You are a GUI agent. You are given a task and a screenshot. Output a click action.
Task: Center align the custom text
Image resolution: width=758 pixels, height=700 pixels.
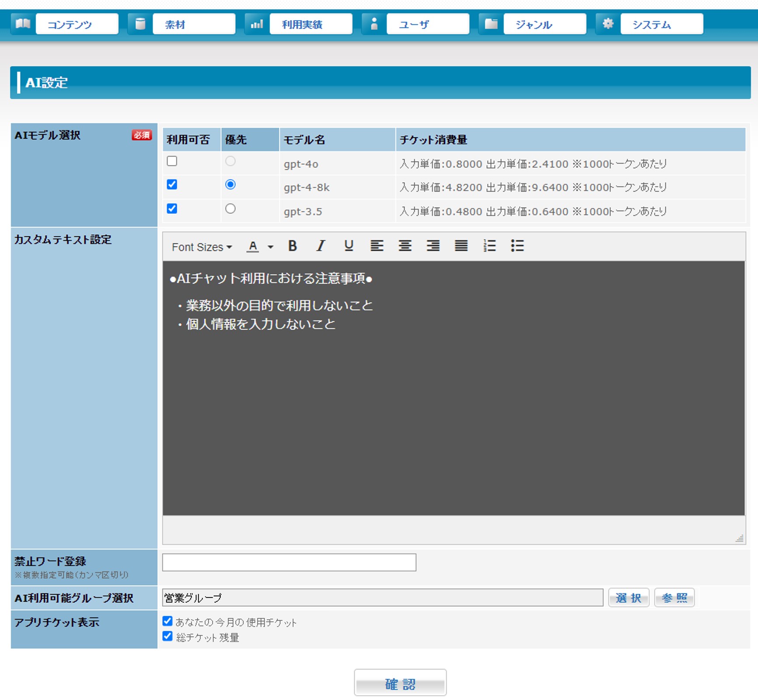tap(405, 246)
